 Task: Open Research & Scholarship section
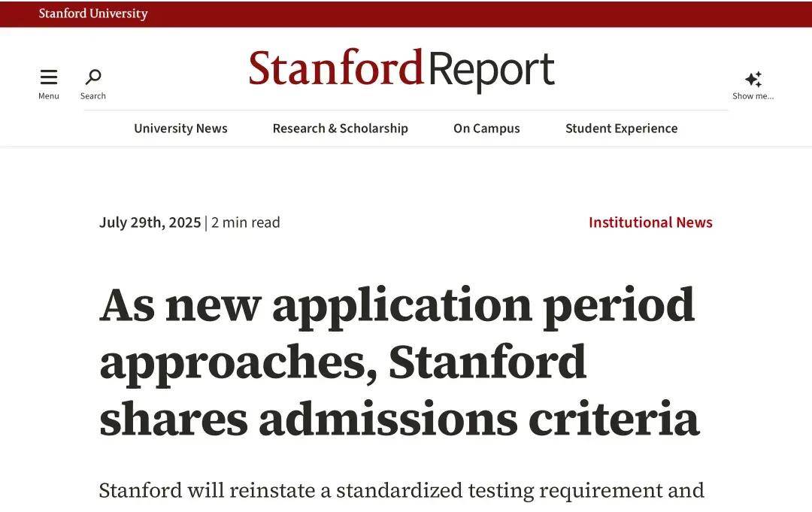[341, 129]
